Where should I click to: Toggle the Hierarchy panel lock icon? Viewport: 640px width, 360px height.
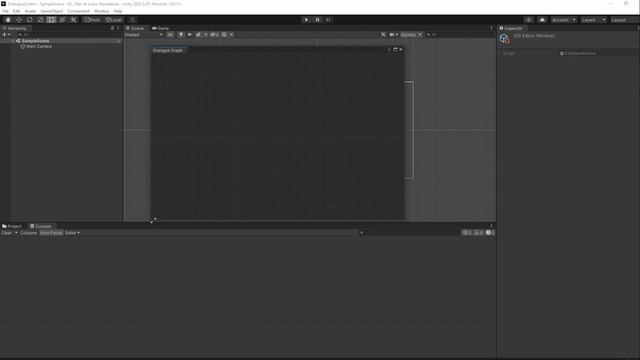tap(112, 28)
